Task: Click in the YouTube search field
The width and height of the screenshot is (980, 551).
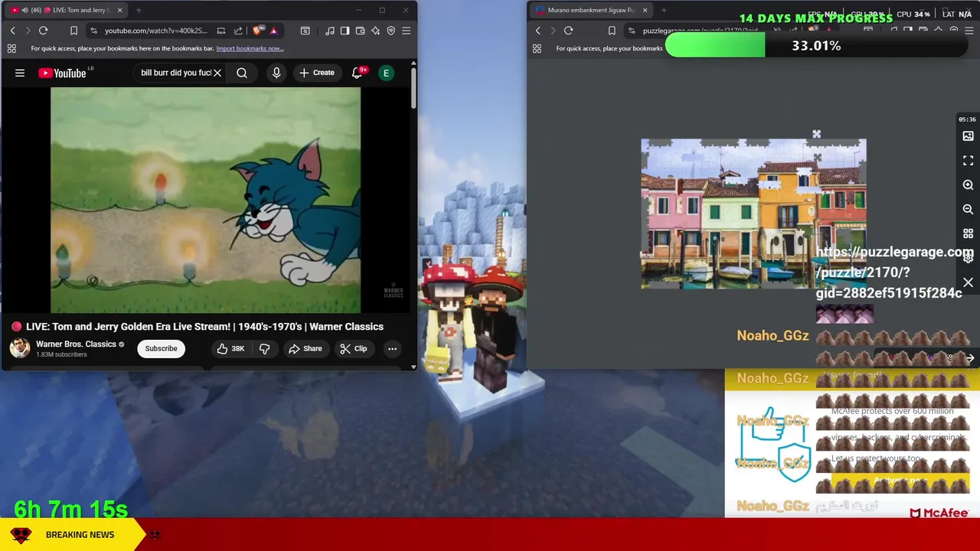Action: (x=175, y=73)
